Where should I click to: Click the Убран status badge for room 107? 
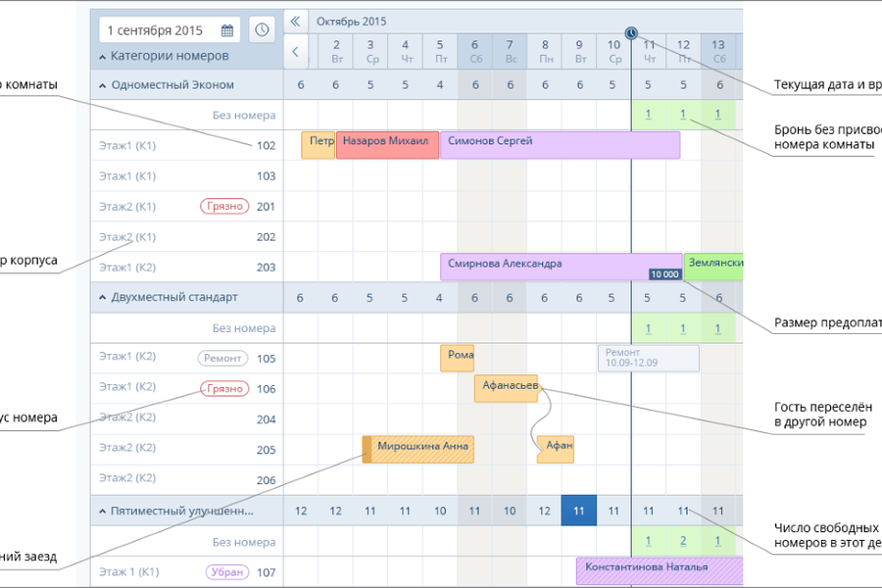coord(227,572)
